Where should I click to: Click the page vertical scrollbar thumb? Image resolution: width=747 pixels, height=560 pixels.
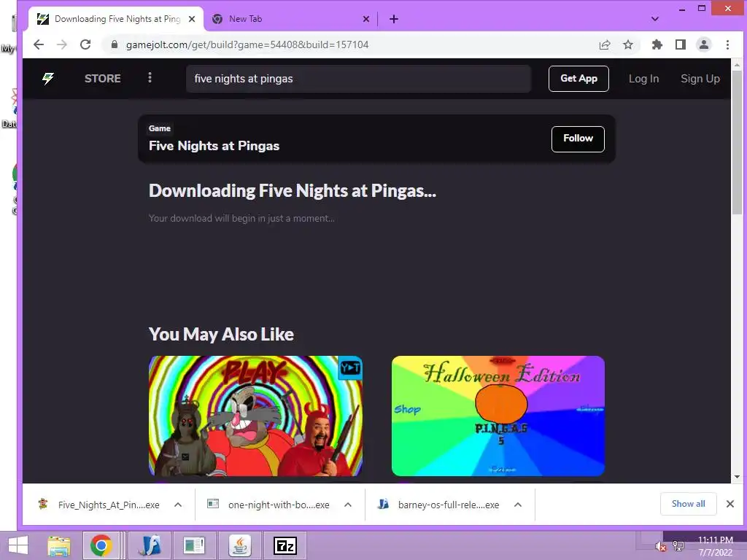(737, 142)
